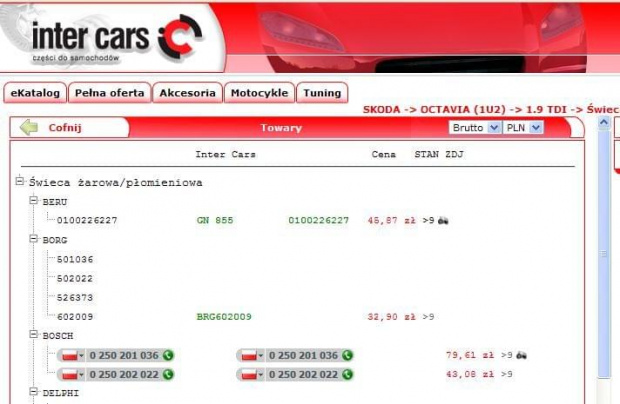Click the 1.9 TDI breadcrumb link

546,109
